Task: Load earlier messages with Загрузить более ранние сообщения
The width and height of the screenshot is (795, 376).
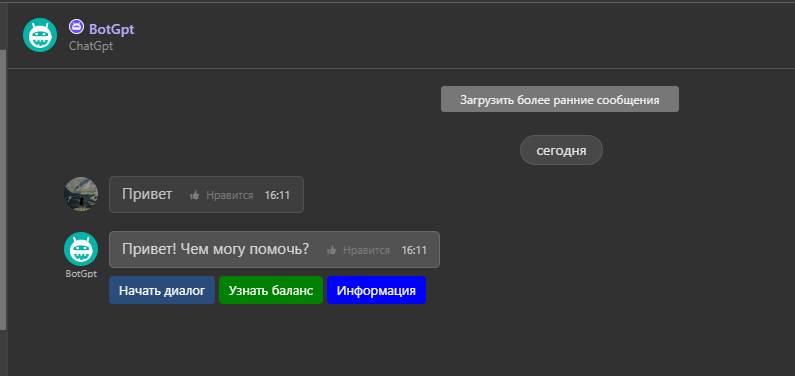Action: click(x=560, y=99)
